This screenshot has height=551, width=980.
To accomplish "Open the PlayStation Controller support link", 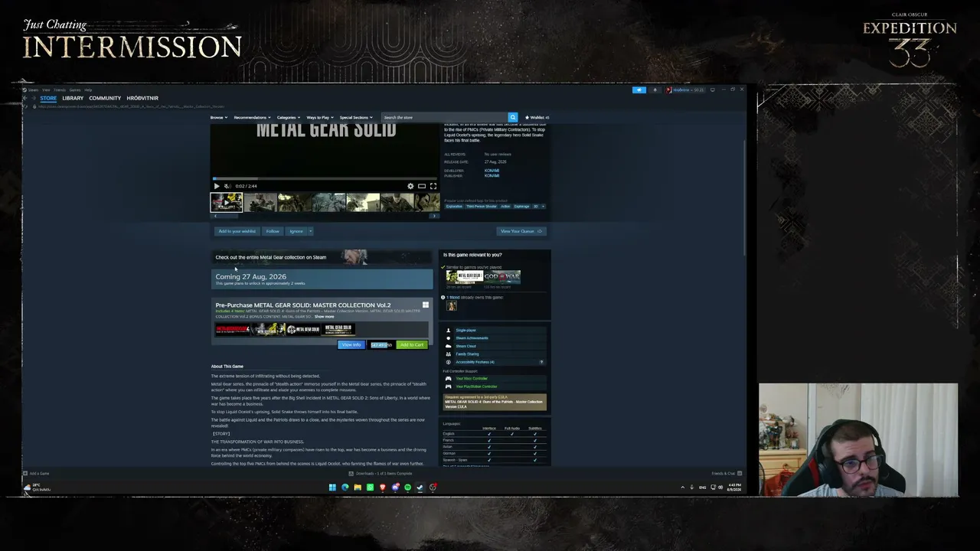I will [476, 386].
